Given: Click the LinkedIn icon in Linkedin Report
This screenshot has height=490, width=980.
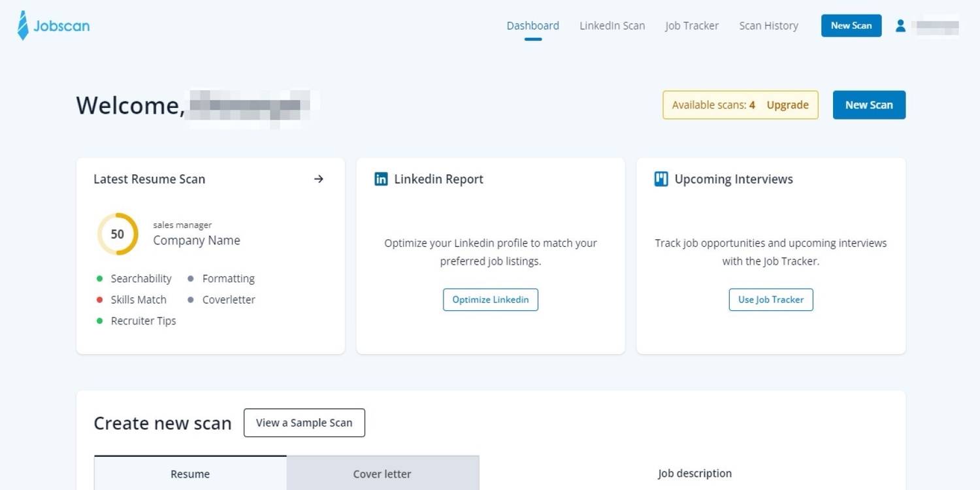Looking at the screenshot, I should coord(381,179).
